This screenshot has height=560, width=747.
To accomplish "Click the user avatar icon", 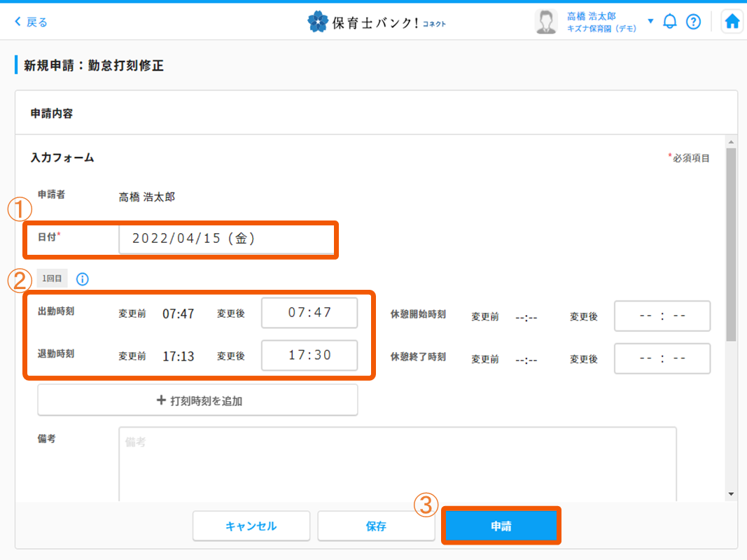I will tap(545, 22).
